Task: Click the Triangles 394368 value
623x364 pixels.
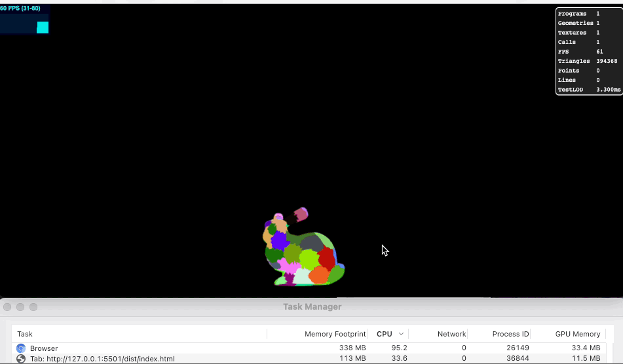Action: pos(607,61)
